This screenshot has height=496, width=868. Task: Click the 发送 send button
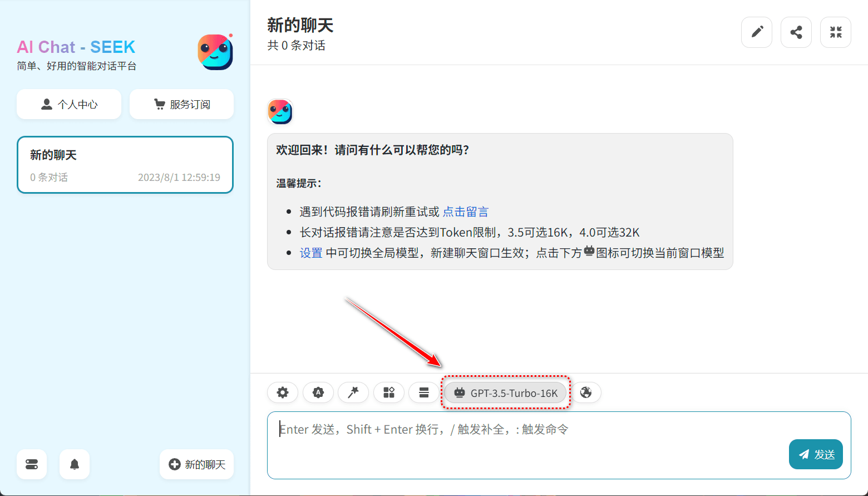point(816,454)
